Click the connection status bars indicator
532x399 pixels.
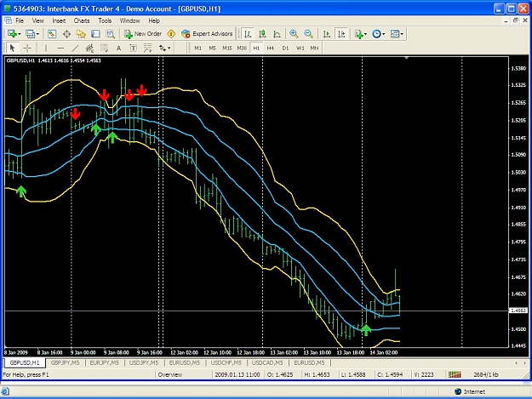point(455,374)
